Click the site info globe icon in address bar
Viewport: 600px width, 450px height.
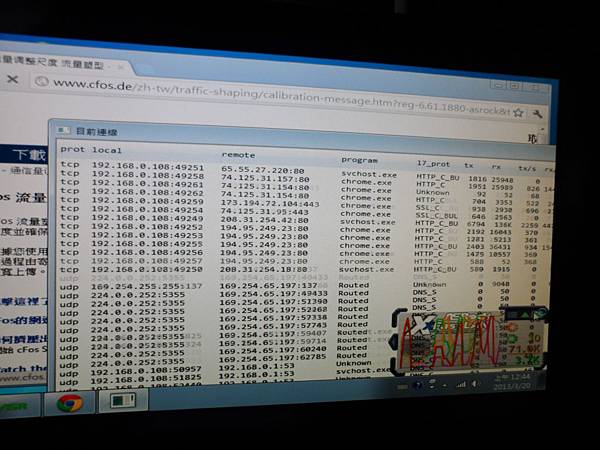coord(41,82)
